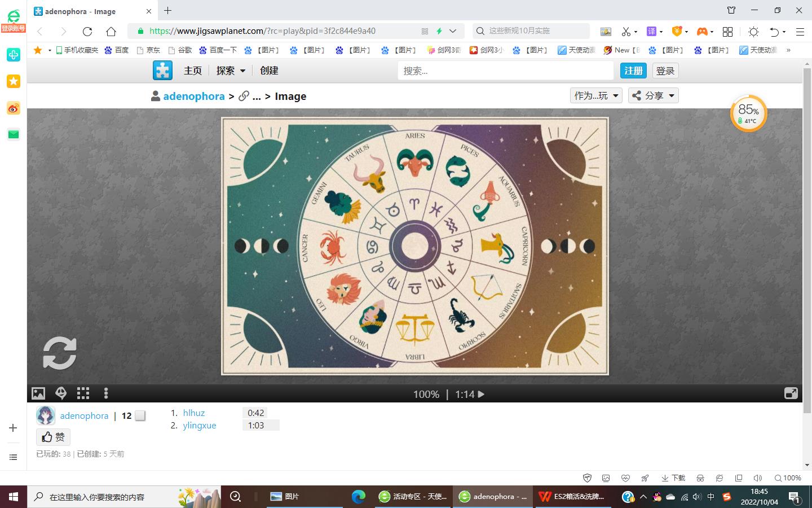Click the 100% zoom control in status bar
This screenshot has width=812, height=508.
[788, 478]
